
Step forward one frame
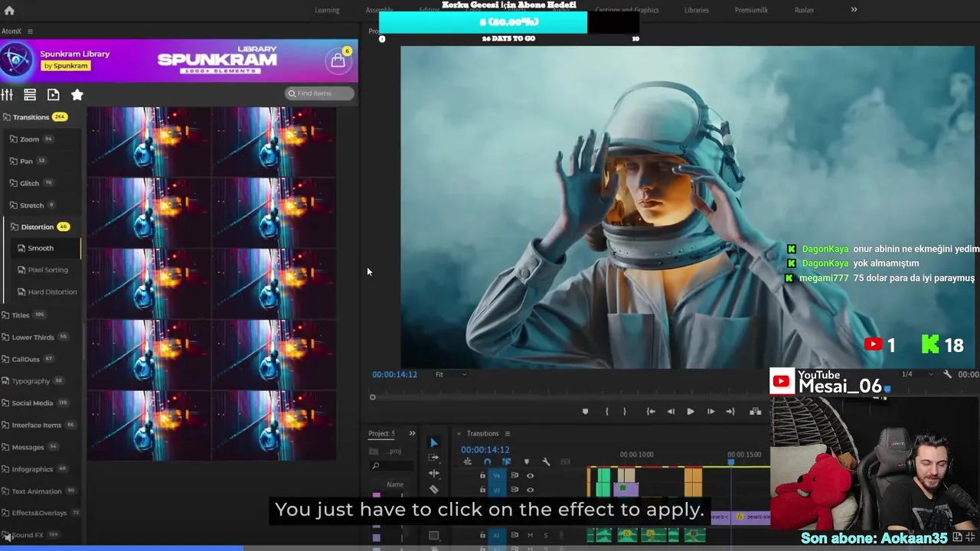point(710,412)
